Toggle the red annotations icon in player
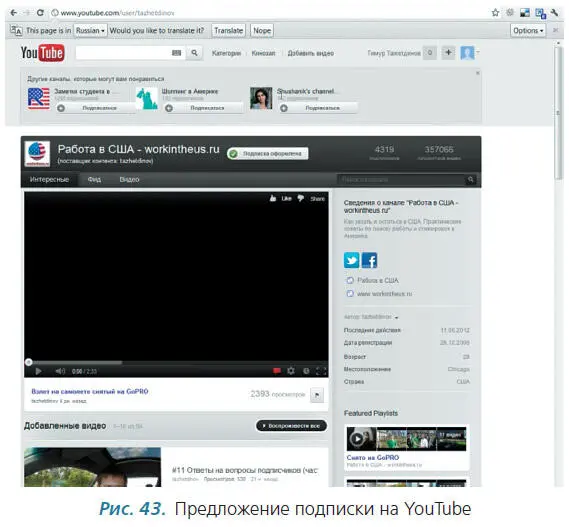Screen dimensions: 569x527 [277, 371]
